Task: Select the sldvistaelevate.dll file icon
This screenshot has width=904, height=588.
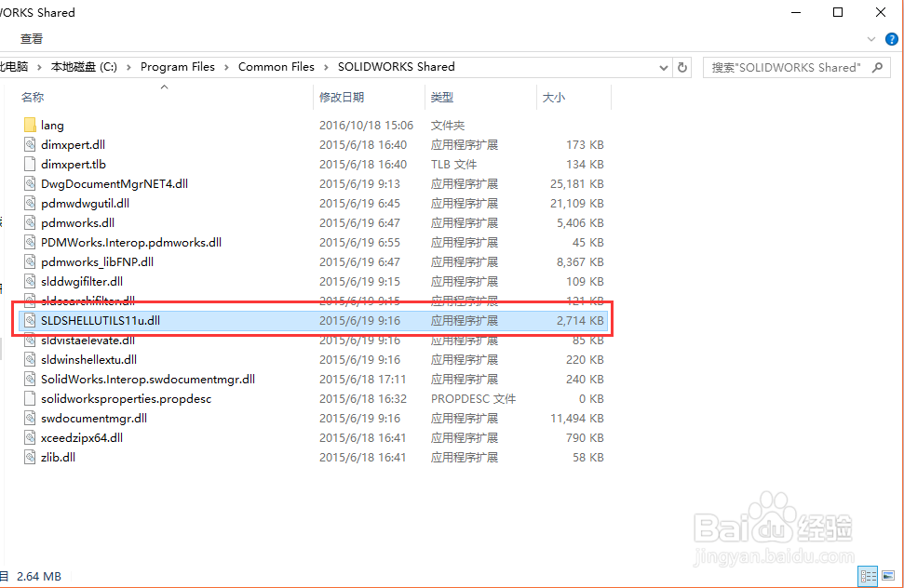Action: pyautogui.click(x=30, y=341)
